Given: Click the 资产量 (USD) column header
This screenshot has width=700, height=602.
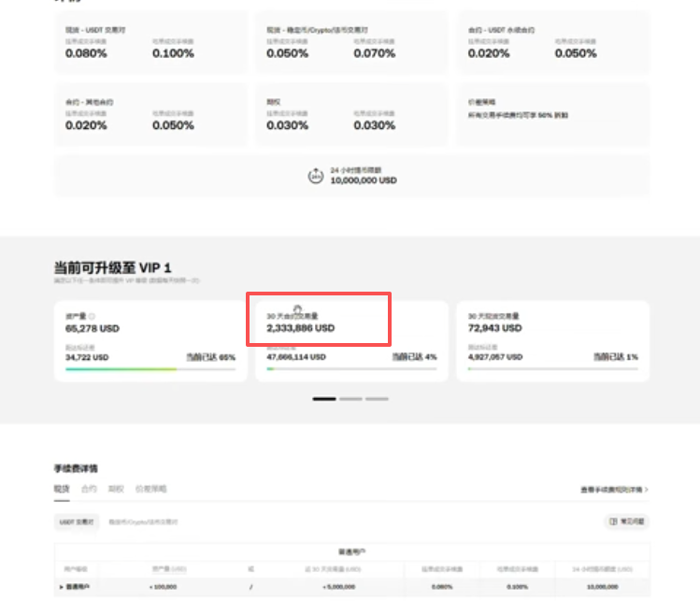Looking at the screenshot, I should 169,569.
